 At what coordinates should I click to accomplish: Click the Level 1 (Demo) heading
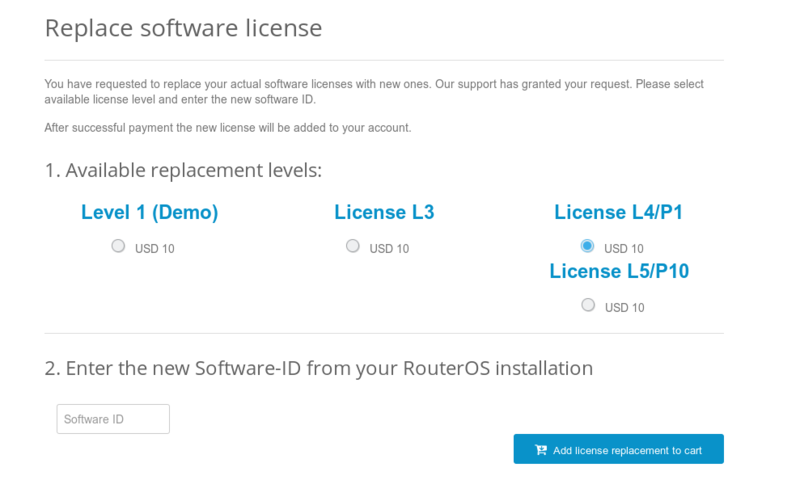(149, 212)
